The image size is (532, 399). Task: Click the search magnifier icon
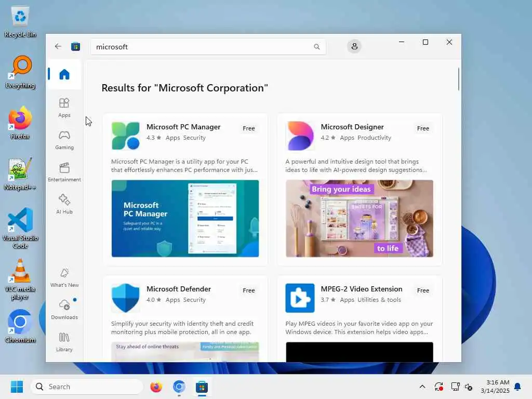(x=316, y=47)
